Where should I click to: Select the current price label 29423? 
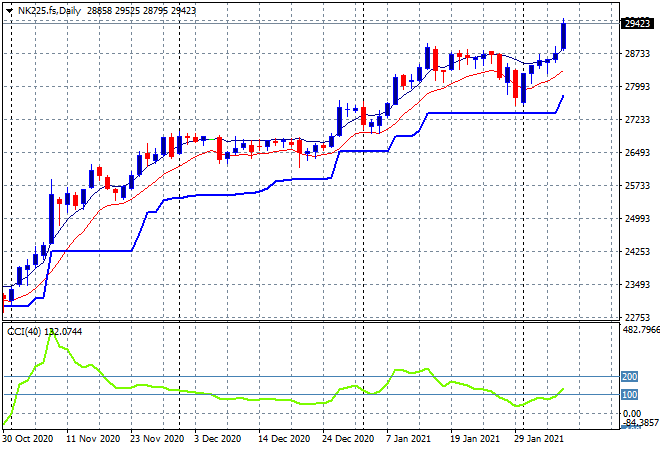click(x=637, y=24)
